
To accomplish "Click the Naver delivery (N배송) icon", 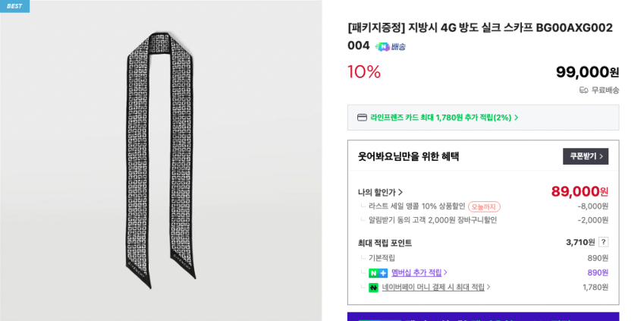I will point(390,46).
